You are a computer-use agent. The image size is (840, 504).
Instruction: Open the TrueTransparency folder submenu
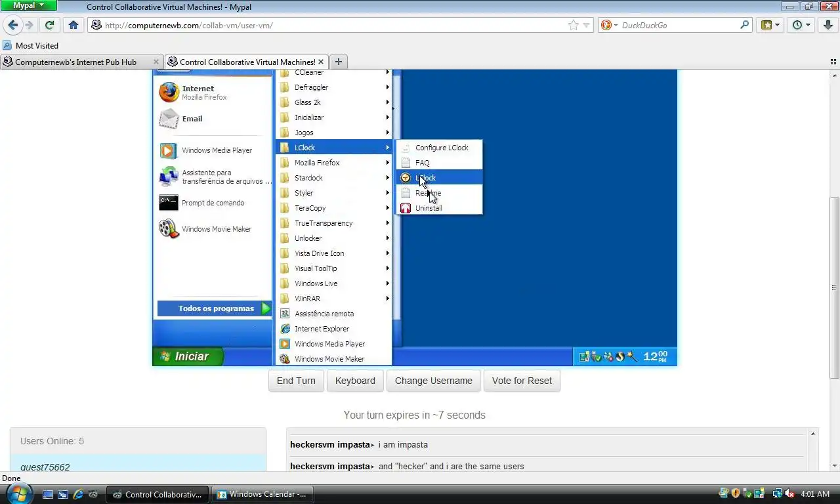pyautogui.click(x=333, y=223)
